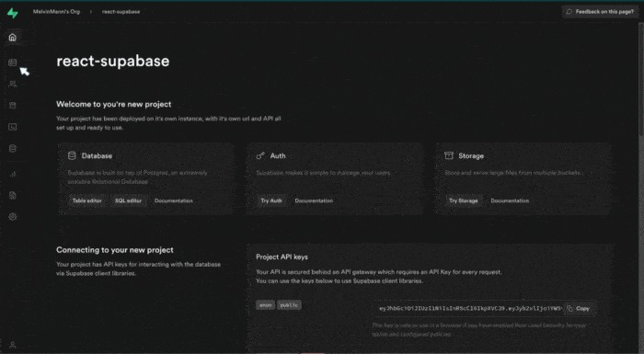Click the Project API keys heading
This screenshot has width=644, height=354.
[x=282, y=257]
